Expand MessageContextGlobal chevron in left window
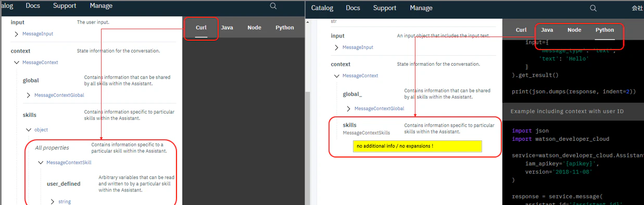644x205 pixels. coord(29,95)
